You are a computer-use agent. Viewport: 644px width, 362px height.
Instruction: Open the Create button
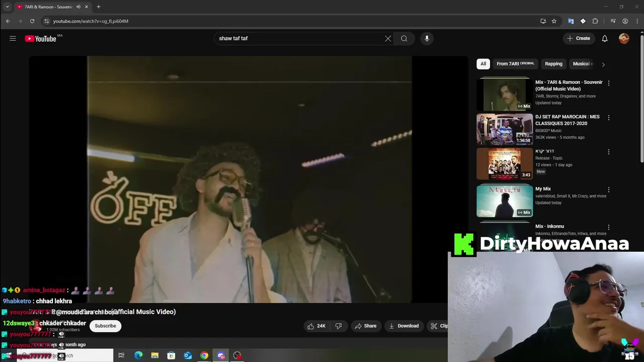coord(579,38)
